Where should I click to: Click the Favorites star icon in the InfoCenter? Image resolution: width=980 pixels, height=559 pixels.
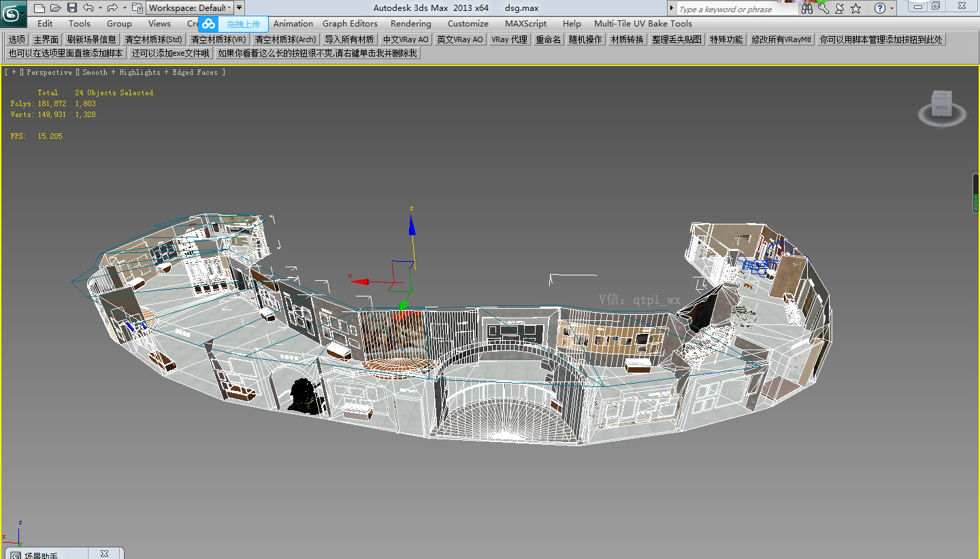[x=855, y=8]
